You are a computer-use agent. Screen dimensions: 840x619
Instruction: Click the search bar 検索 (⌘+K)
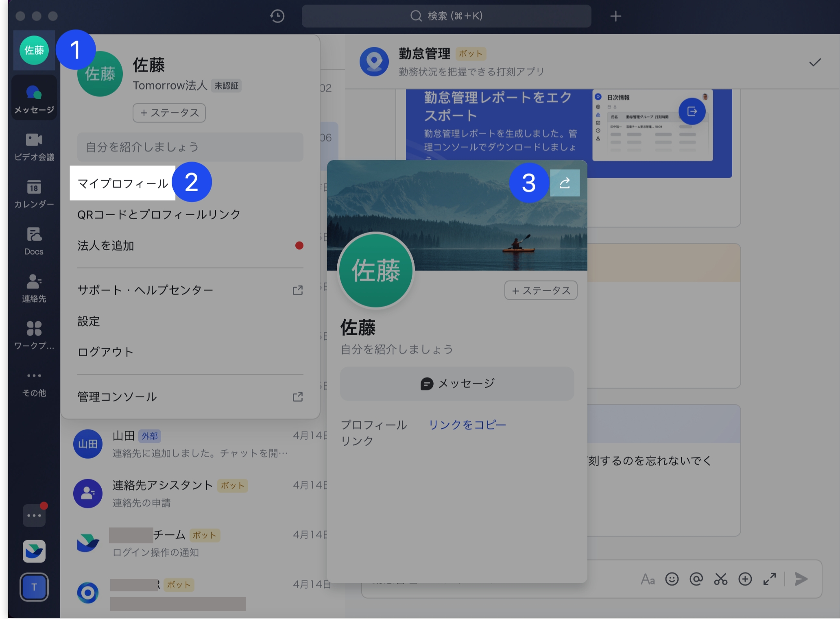pos(446,16)
